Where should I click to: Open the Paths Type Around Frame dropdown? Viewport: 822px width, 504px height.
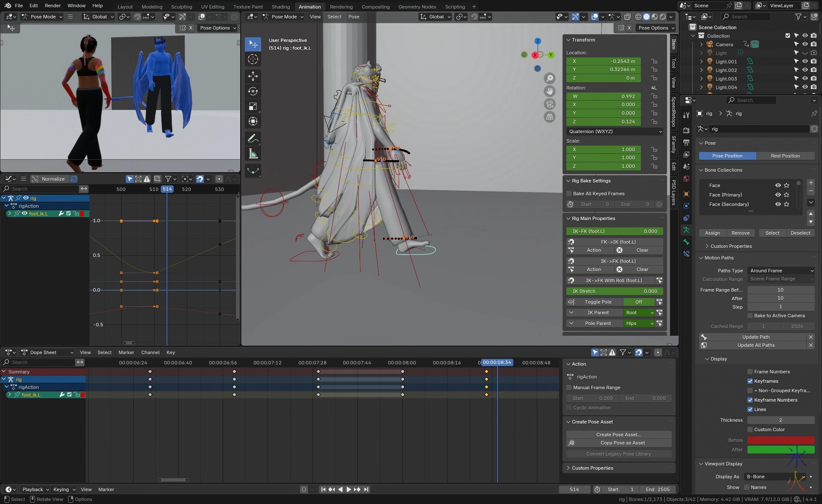click(781, 271)
